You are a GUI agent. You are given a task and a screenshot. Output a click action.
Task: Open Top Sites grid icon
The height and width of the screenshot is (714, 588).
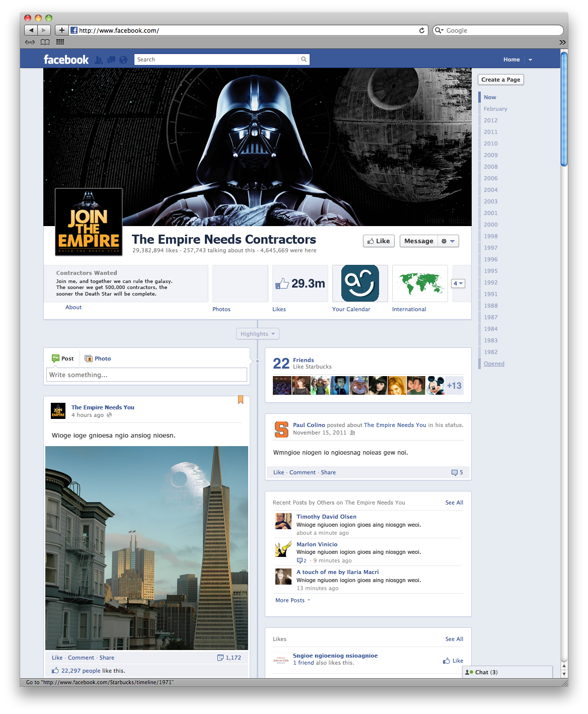point(60,42)
